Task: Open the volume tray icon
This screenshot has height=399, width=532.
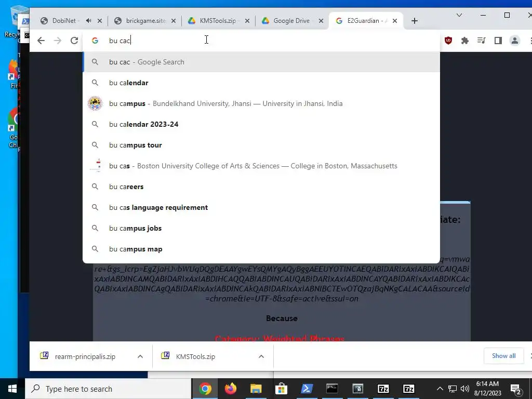Action: pos(465,389)
